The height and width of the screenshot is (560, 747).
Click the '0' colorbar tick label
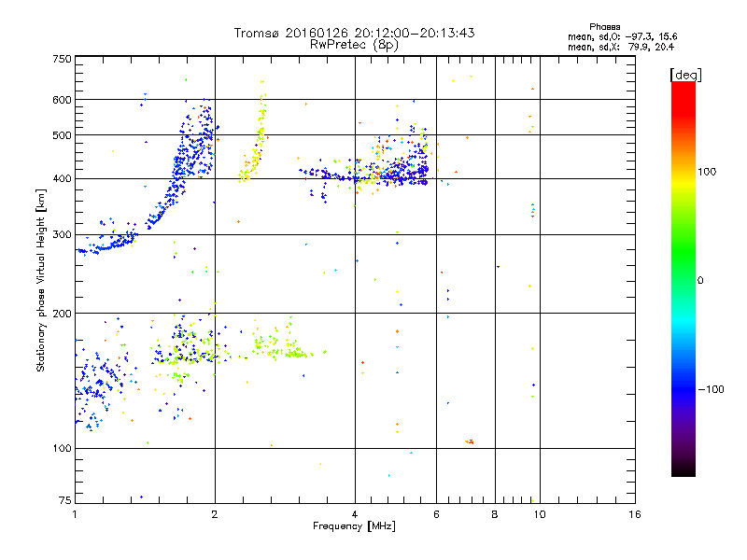coord(700,281)
